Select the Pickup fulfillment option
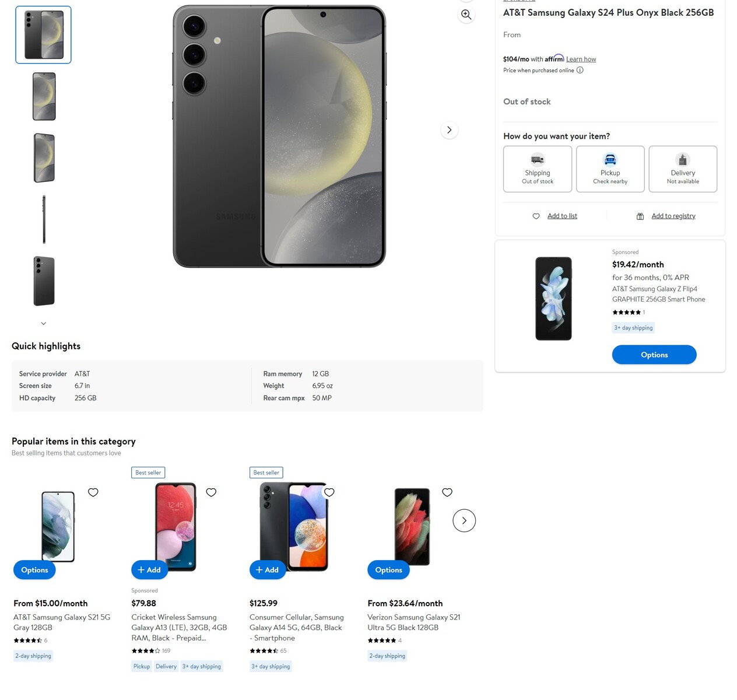 [610, 169]
